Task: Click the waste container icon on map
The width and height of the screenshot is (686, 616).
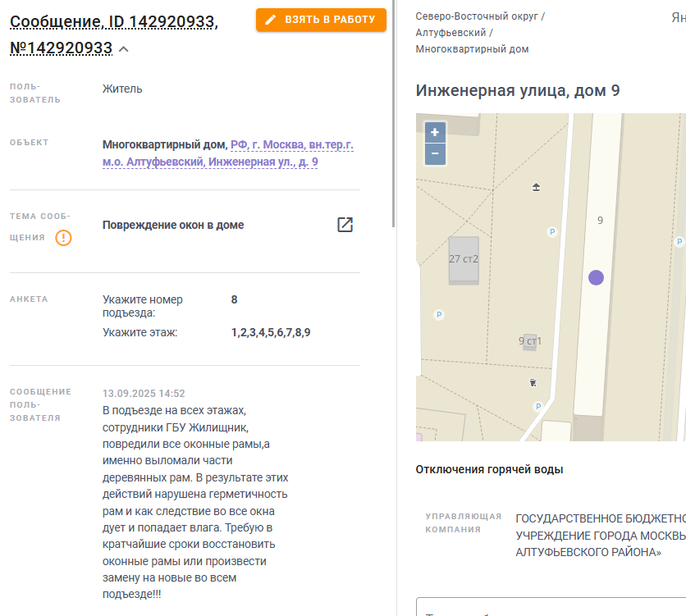Action: (533, 383)
